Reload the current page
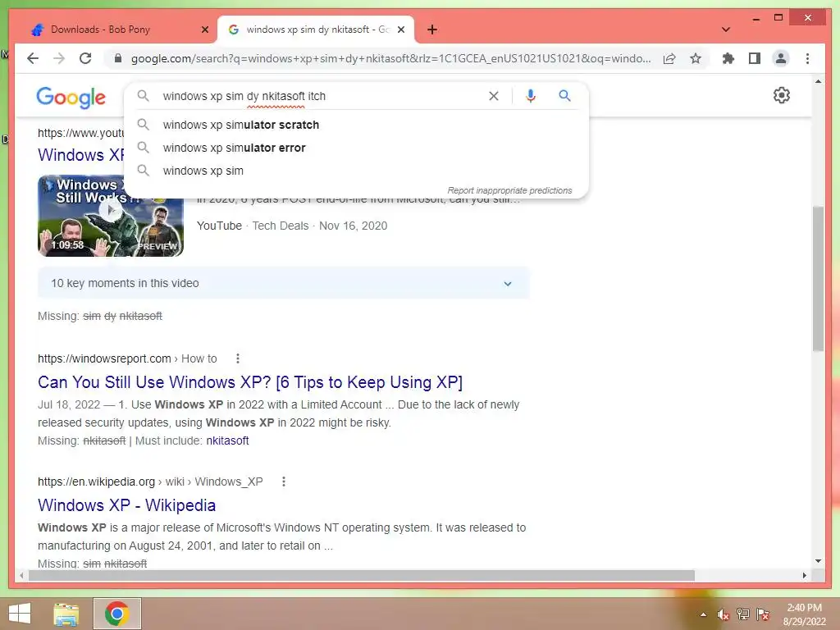 coord(85,58)
